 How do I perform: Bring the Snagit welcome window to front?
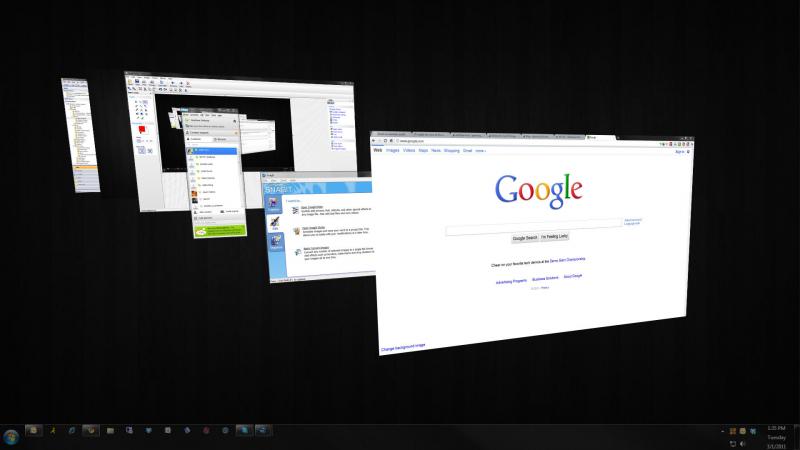(x=321, y=227)
